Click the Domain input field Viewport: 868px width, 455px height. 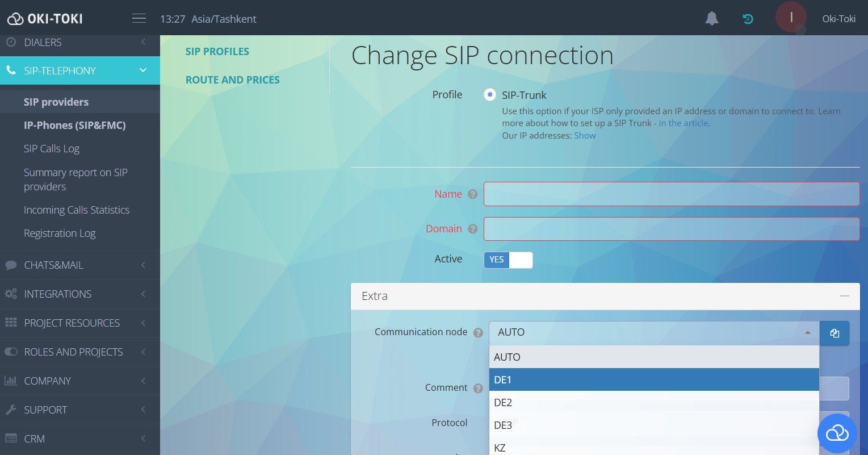click(672, 229)
